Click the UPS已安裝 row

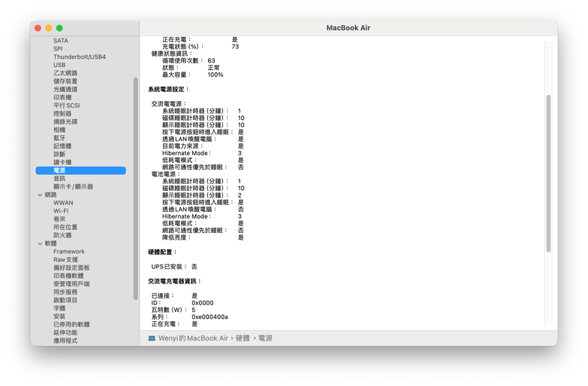(174, 267)
